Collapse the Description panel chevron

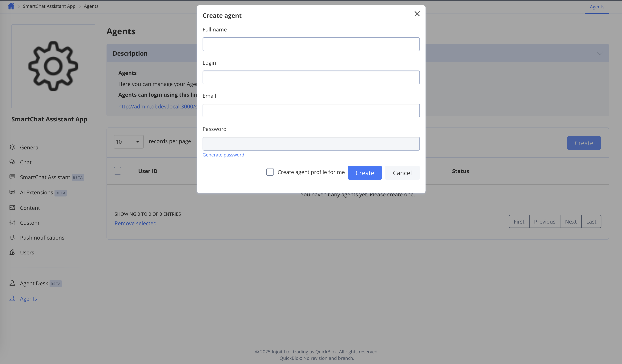(x=600, y=53)
